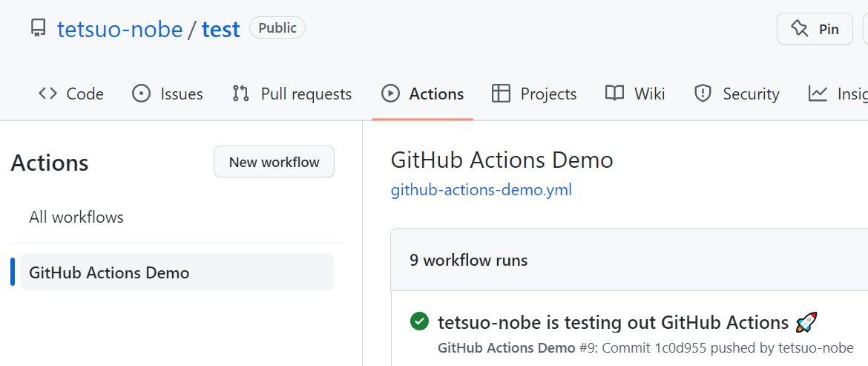868x366 pixels.
Task: Click the Insights graph icon
Action: coord(818,94)
